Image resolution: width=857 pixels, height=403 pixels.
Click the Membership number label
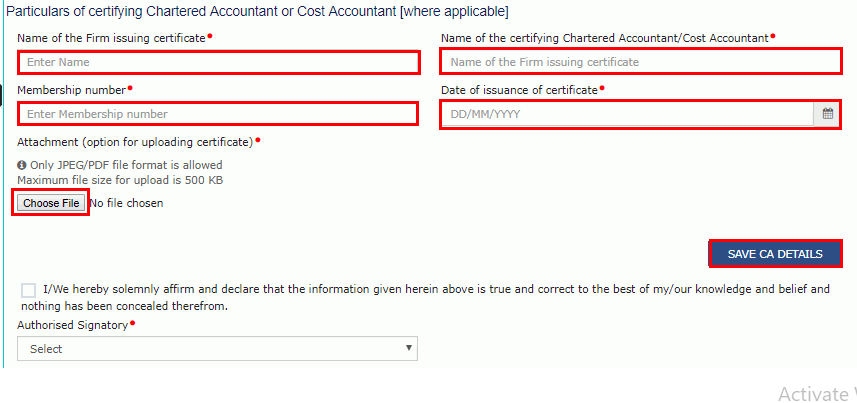click(71, 90)
